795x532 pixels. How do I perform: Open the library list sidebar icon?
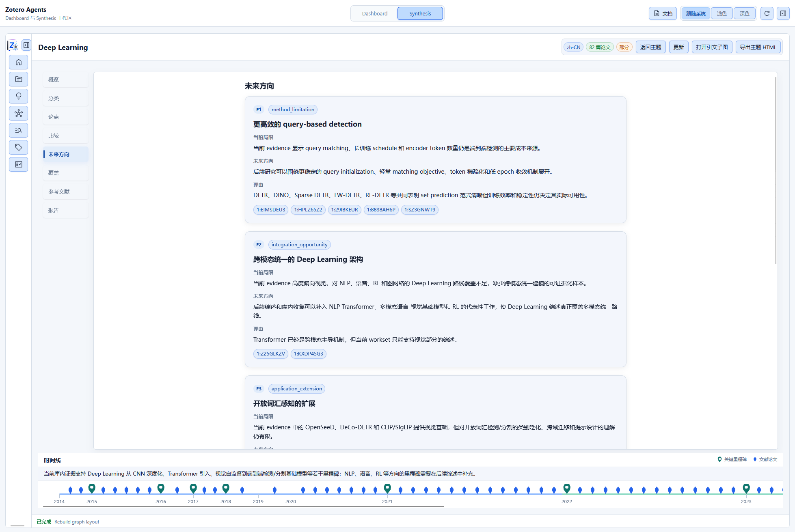point(19,79)
